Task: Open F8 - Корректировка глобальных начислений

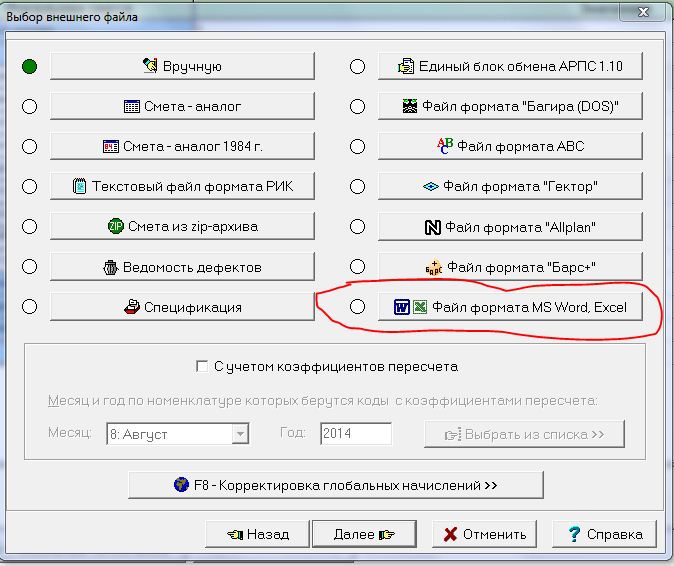Action: [x=336, y=485]
